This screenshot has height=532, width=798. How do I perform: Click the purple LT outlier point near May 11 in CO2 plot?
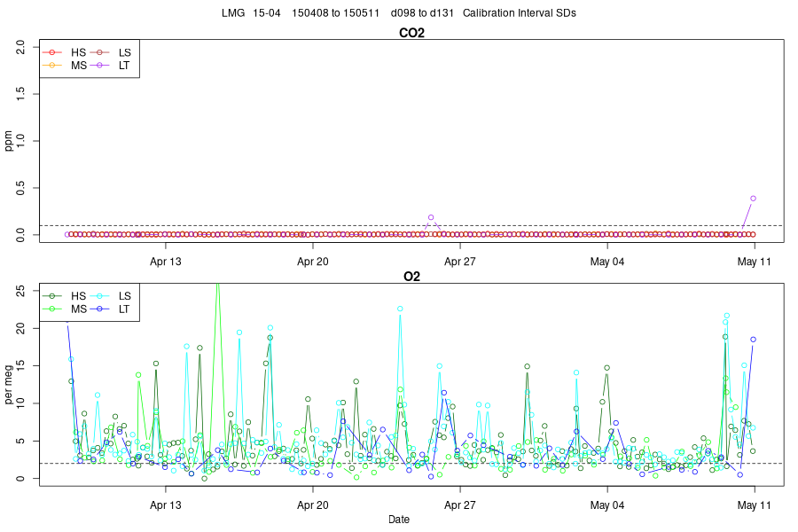tap(753, 199)
